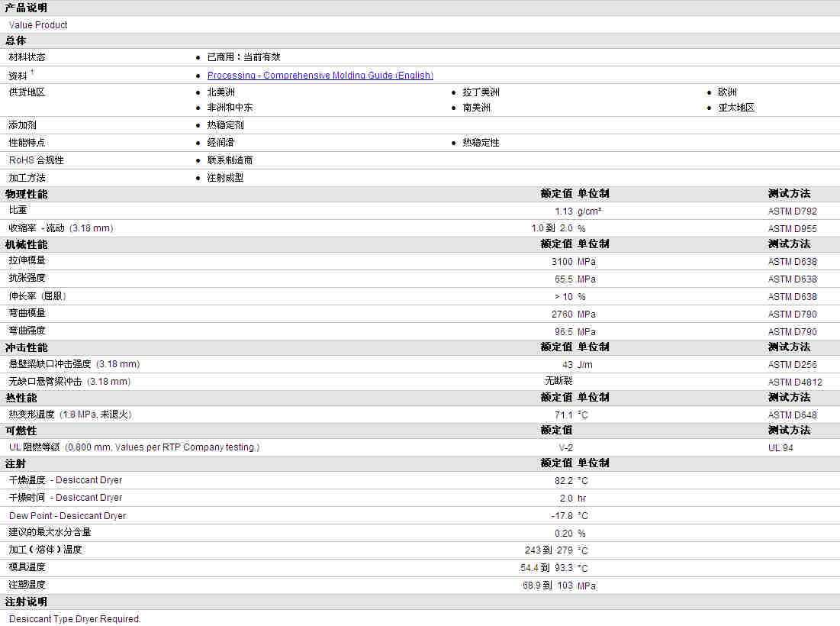The height and width of the screenshot is (626, 840).
Task: Select the 北美洲 region item
Action: [x=221, y=92]
